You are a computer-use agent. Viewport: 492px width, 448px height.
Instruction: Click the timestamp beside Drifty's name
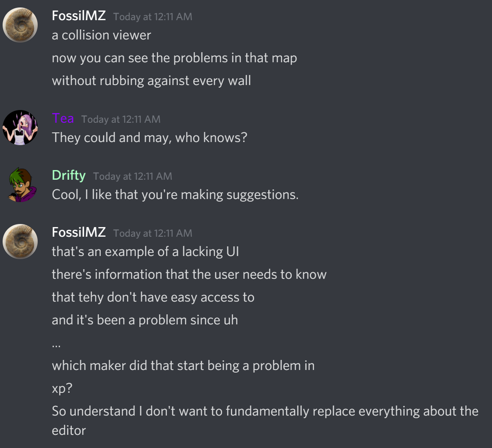click(132, 176)
